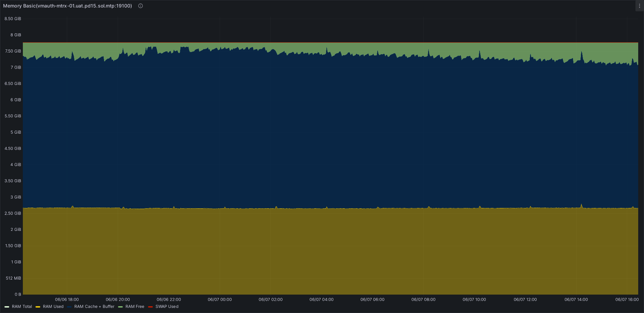Click the 0 B y-axis label

(x=18, y=294)
